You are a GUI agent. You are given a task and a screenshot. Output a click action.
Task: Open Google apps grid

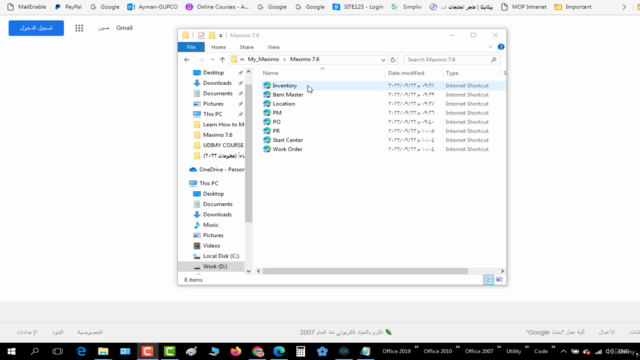coord(79,28)
